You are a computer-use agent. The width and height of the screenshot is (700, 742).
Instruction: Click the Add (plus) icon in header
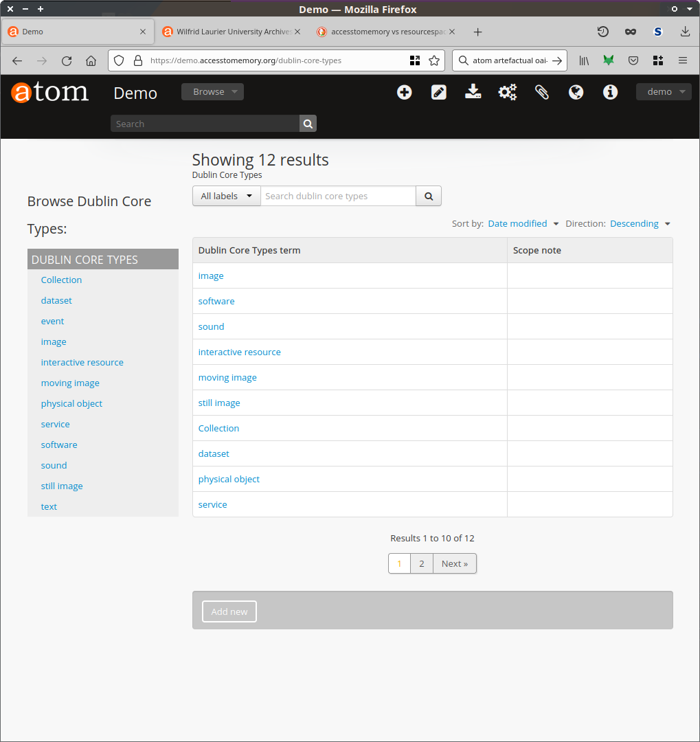point(405,92)
